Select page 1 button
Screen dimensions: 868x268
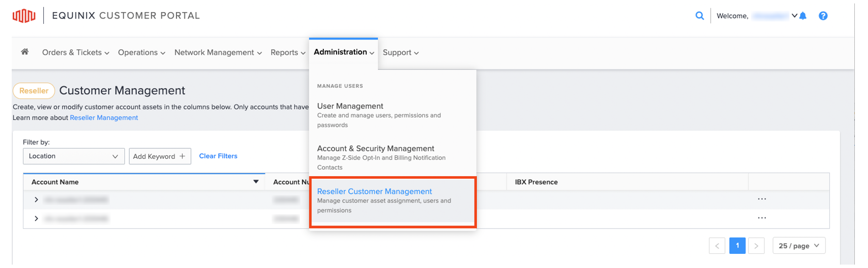tap(737, 246)
